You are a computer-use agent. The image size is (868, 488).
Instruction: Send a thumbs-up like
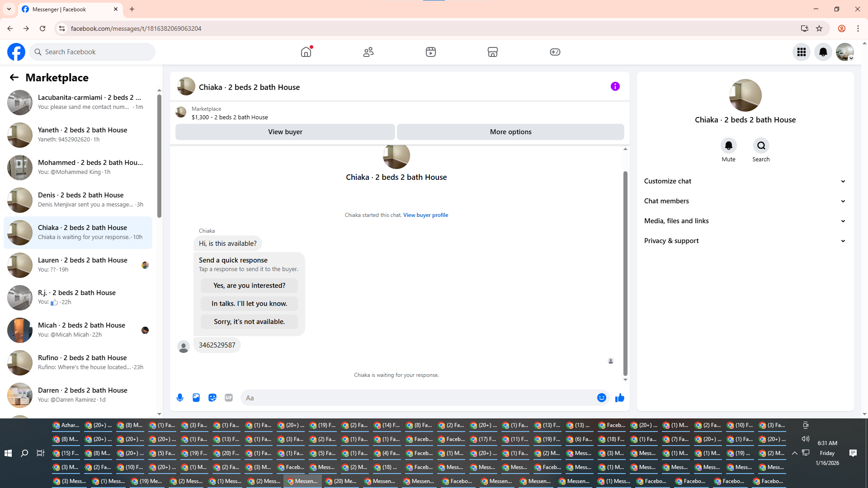point(619,398)
